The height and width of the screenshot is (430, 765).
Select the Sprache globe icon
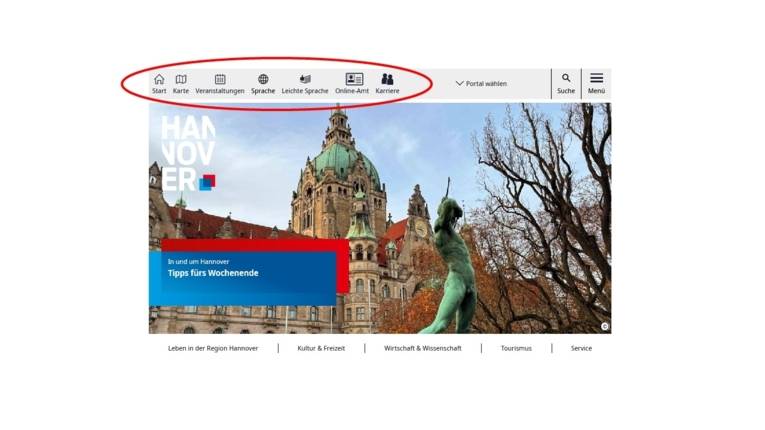263,80
